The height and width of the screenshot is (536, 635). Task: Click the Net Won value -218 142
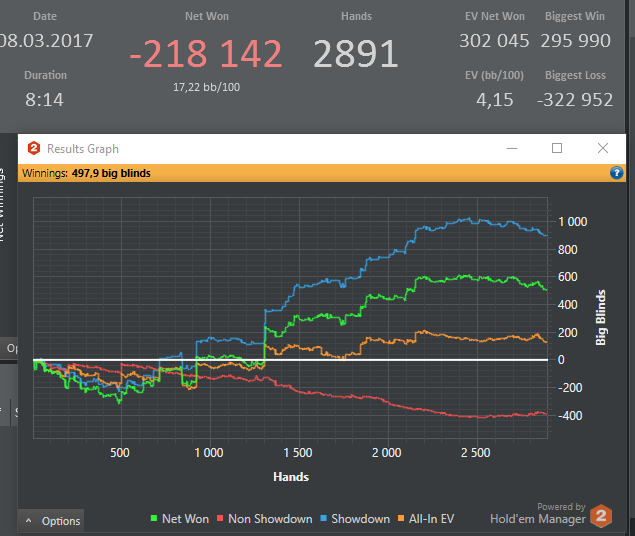click(206, 53)
